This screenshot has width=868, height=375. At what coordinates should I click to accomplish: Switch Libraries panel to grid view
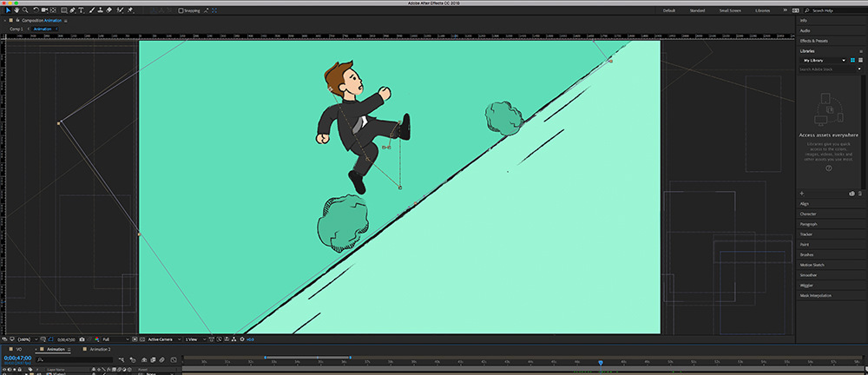coord(852,60)
